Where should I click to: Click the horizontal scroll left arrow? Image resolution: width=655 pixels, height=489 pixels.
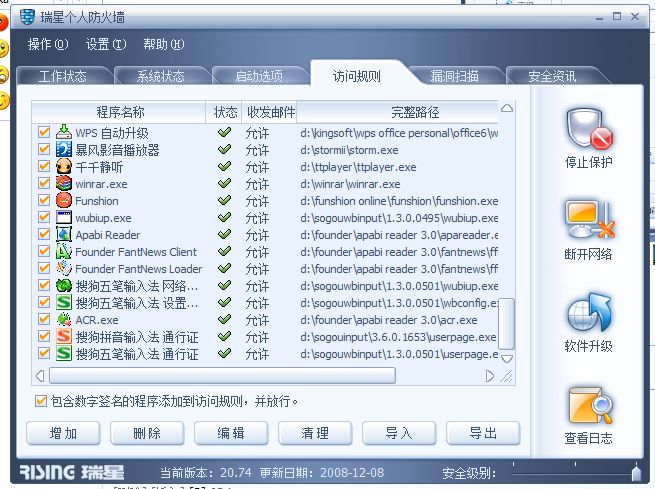click(40, 375)
